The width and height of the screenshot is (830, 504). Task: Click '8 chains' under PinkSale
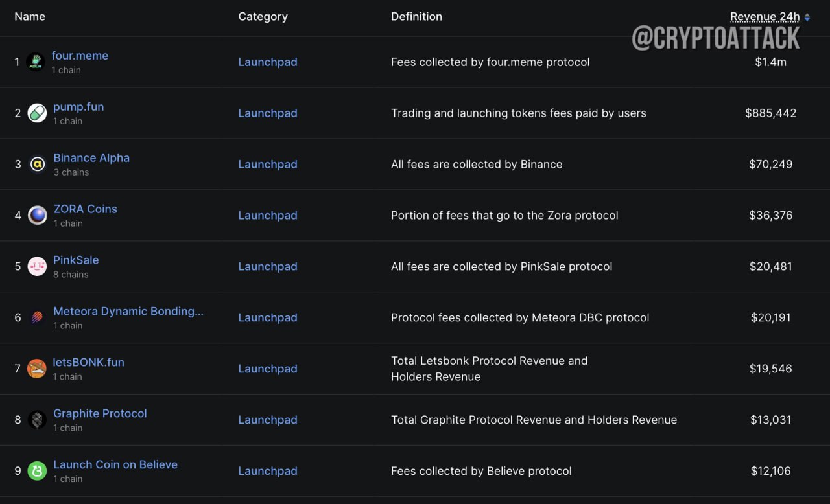[x=71, y=275]
